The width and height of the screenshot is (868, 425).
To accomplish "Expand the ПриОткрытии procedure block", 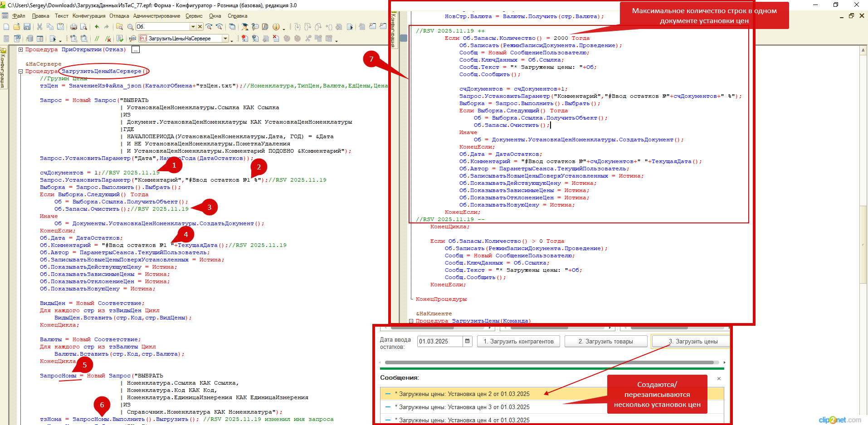I will click(x=21, y=49).
